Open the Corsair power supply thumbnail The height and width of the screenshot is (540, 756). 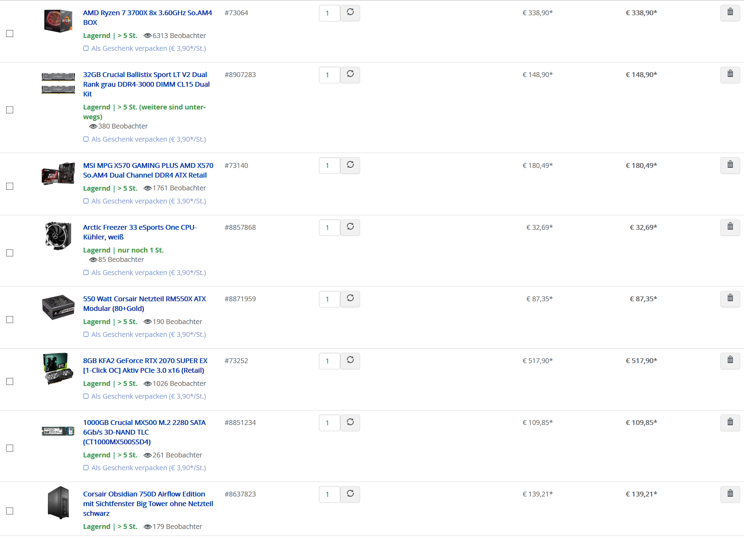[x=58, y=307]
